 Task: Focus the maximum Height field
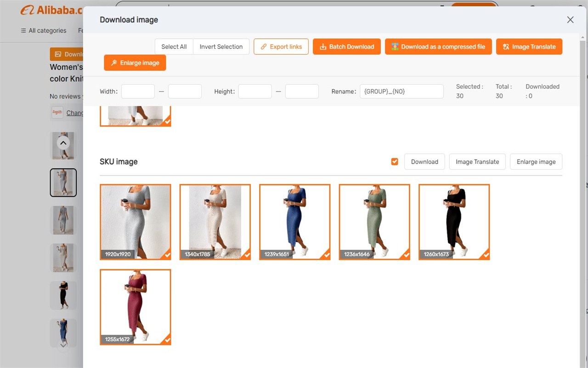(x=302, y=91)
